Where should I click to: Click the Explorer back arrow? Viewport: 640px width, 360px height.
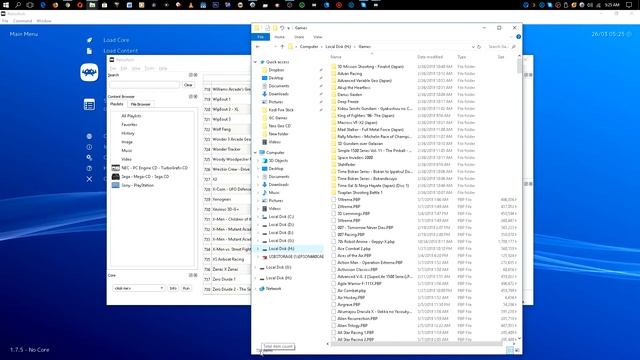click(258, 47)
